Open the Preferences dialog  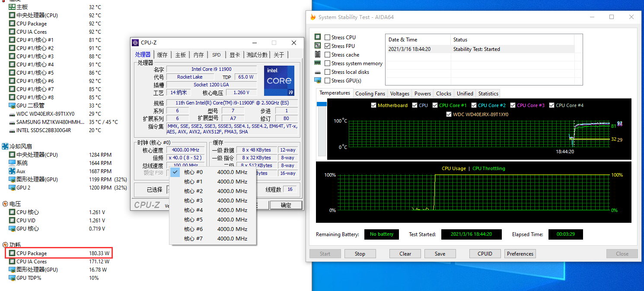tap(520, 254)
